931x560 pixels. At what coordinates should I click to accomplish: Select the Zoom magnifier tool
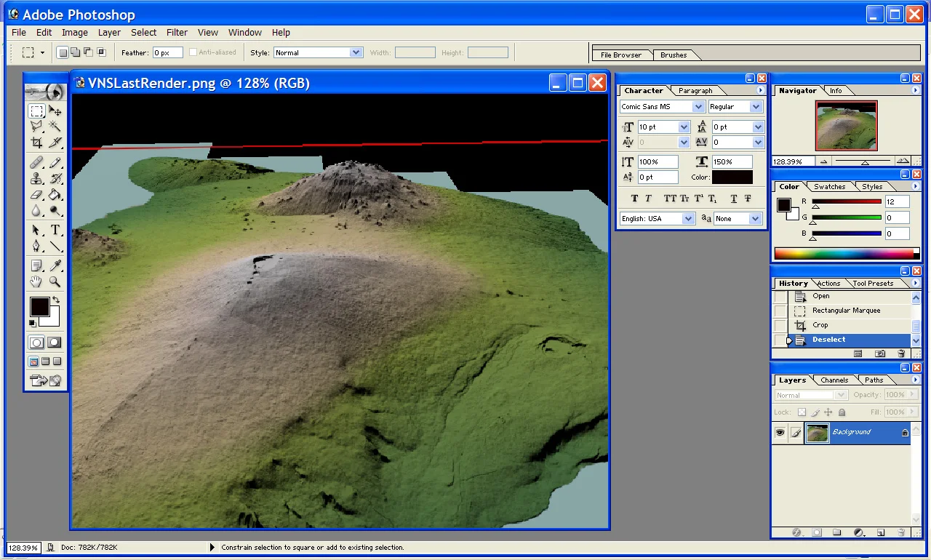(x=55, y=282)
